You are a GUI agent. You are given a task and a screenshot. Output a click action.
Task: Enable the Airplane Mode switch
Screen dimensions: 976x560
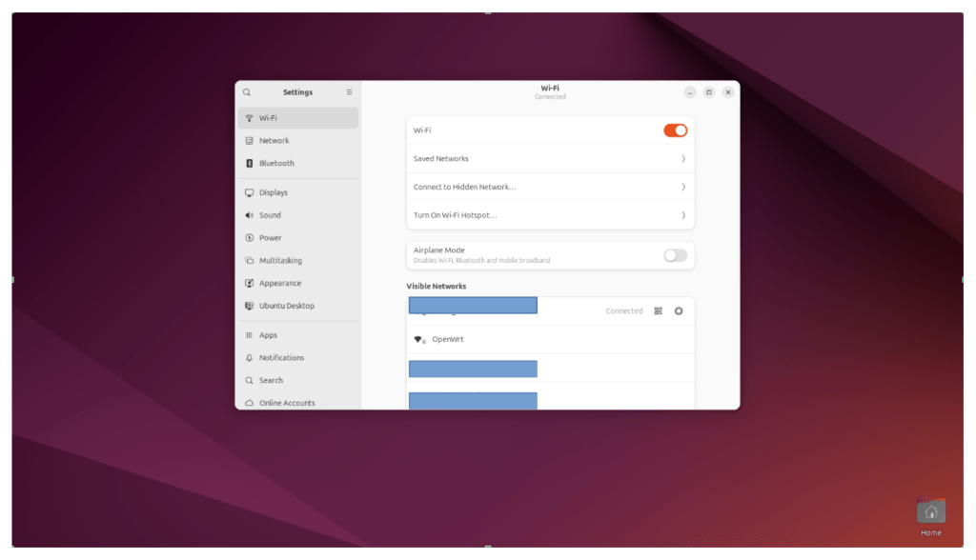tap(675, 255)
